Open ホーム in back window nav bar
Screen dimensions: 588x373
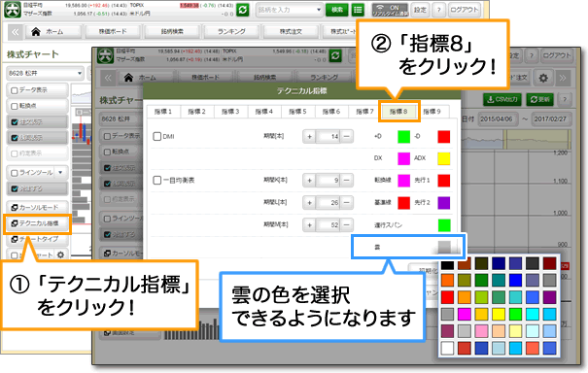coord(52,32)
